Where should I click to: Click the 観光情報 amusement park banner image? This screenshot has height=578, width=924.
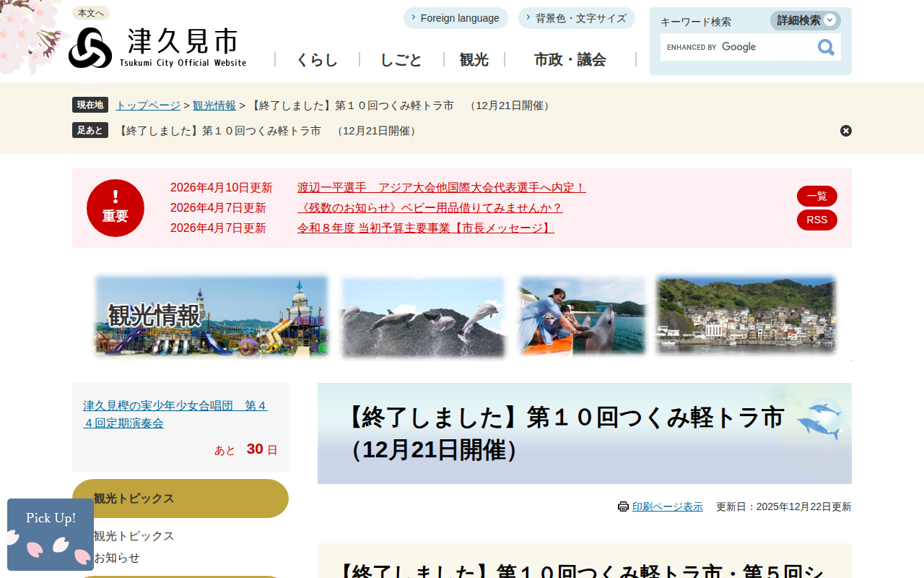point(212,316)
